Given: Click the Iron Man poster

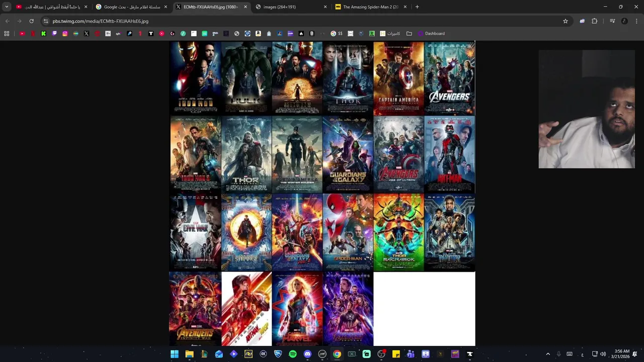Looking at the screenshot, I should [x=195, y=78].
